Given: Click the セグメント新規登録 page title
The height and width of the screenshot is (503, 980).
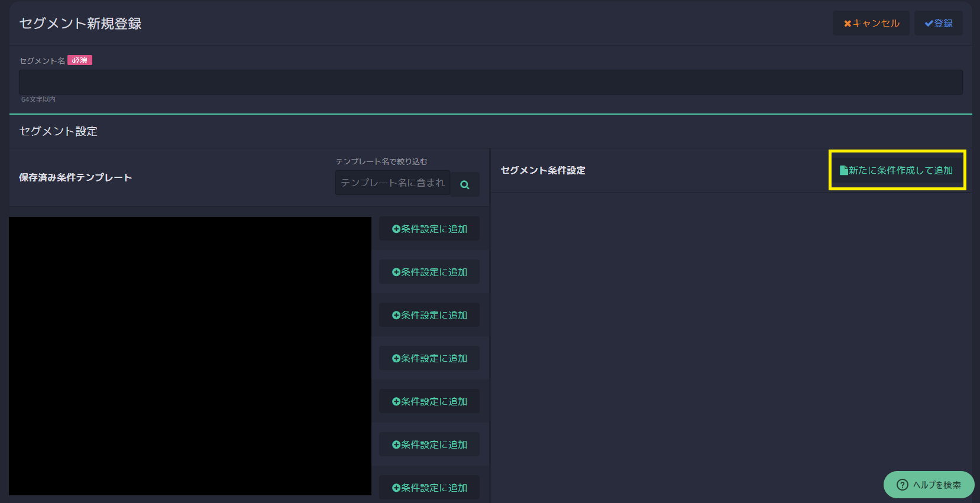Looking at the screenshot, I should [80, 24].
